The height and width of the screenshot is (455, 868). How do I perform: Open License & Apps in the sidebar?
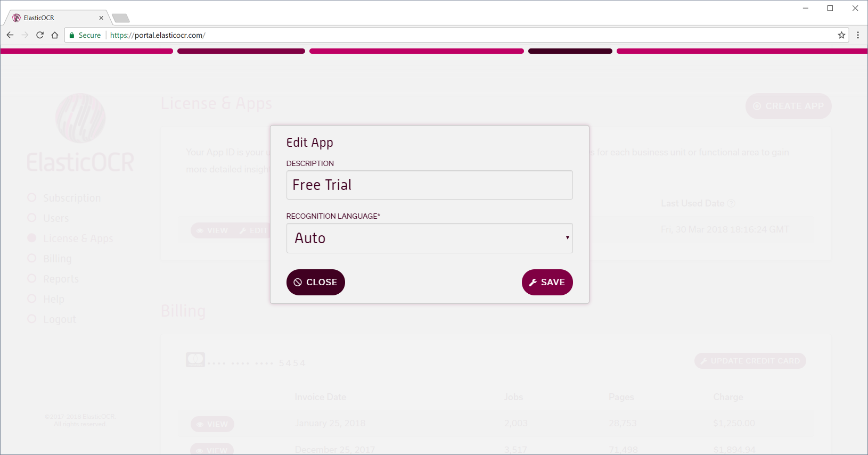[70, 238]
